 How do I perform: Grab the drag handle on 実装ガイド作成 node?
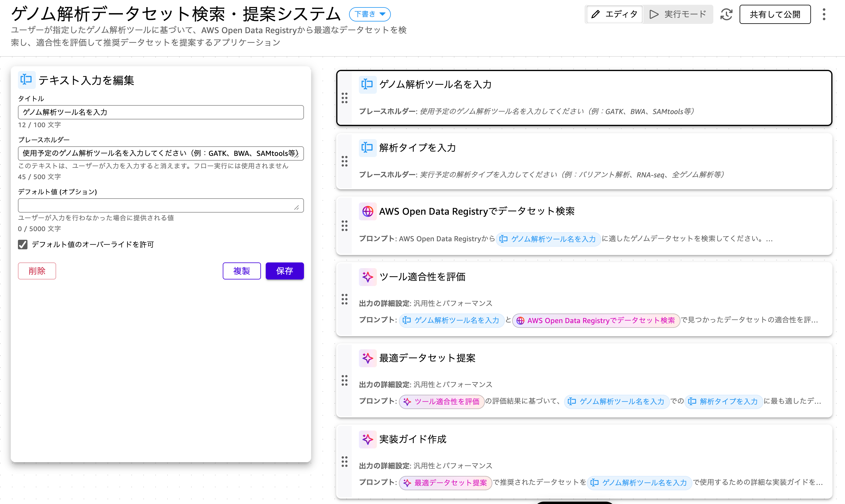345,462
